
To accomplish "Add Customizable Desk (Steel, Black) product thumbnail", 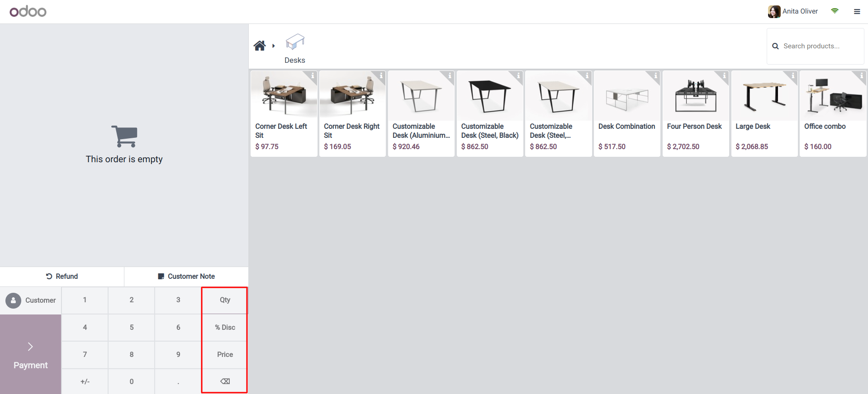I will [490, 96].
